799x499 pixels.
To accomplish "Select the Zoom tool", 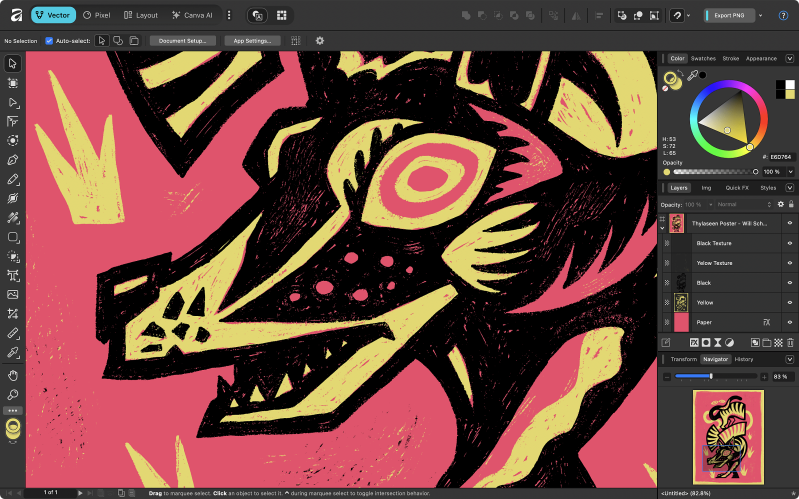I will [x=13, y=394].
